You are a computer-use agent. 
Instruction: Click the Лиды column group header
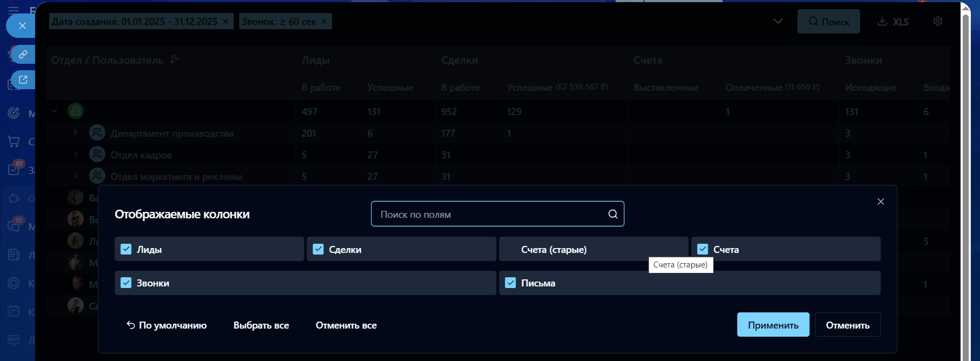point(316,60)
